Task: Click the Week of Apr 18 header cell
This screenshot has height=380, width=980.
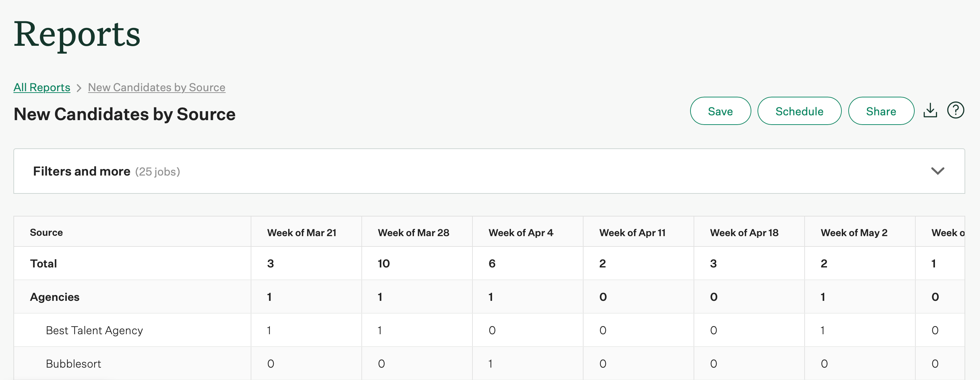Action: (744, 232)
